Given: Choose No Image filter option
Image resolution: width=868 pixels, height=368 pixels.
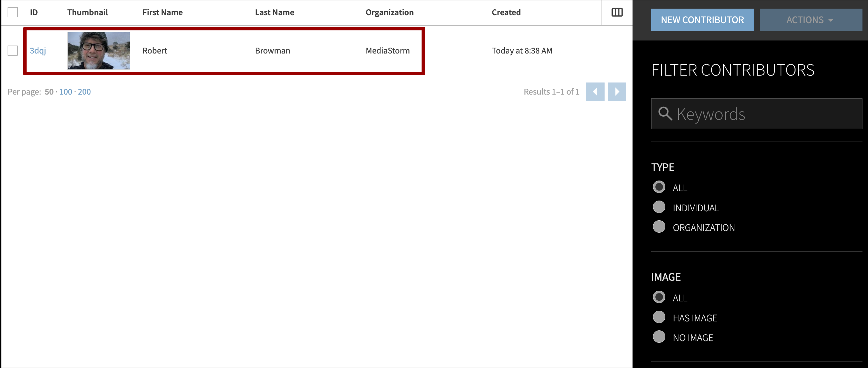Looking at the screenshot, I should point(659,337).
